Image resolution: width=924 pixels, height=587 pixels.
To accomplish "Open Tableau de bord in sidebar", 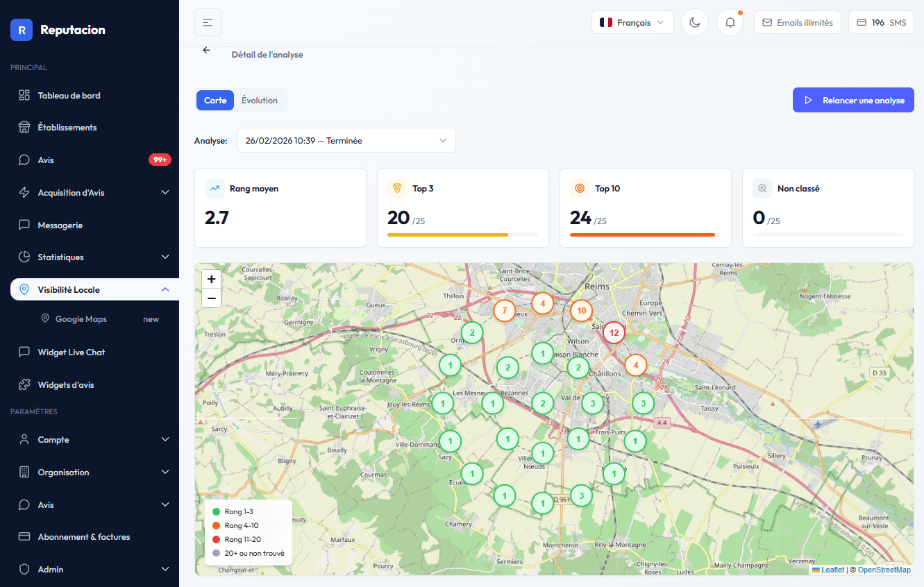I will point(69,95).
